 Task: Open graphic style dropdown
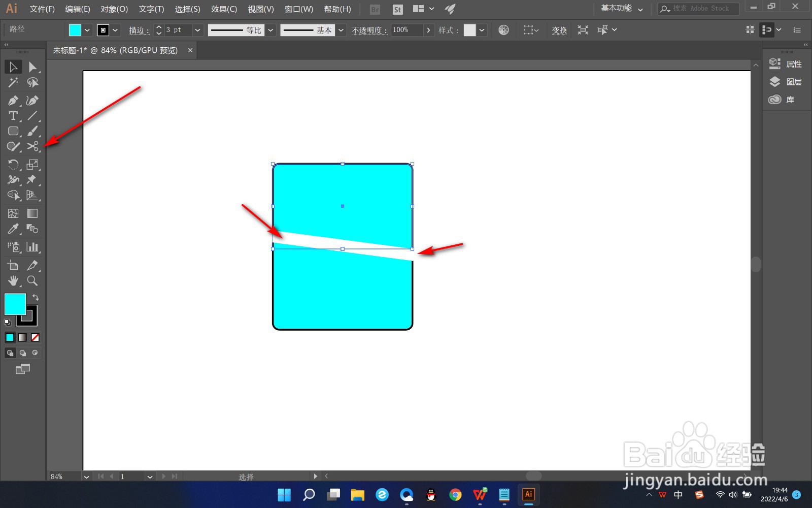482,30
